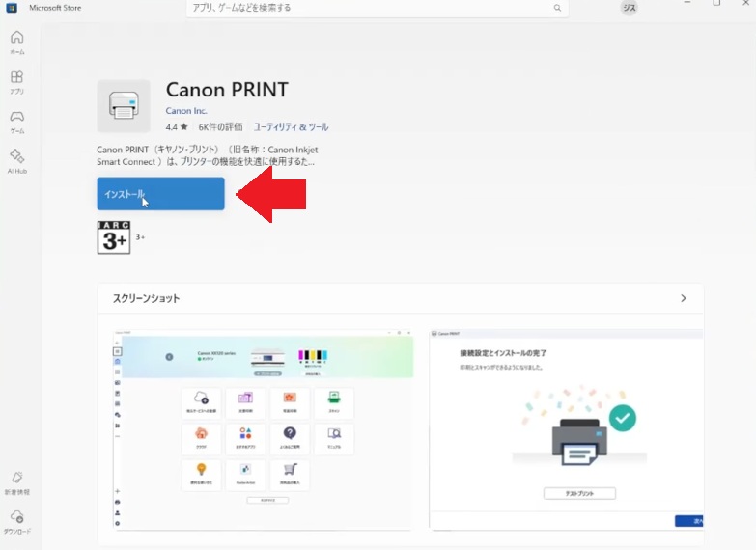This screenshot has width=756, height=550.
Task: Minimize the Microsoft Store window
Action: coord(687,3)
